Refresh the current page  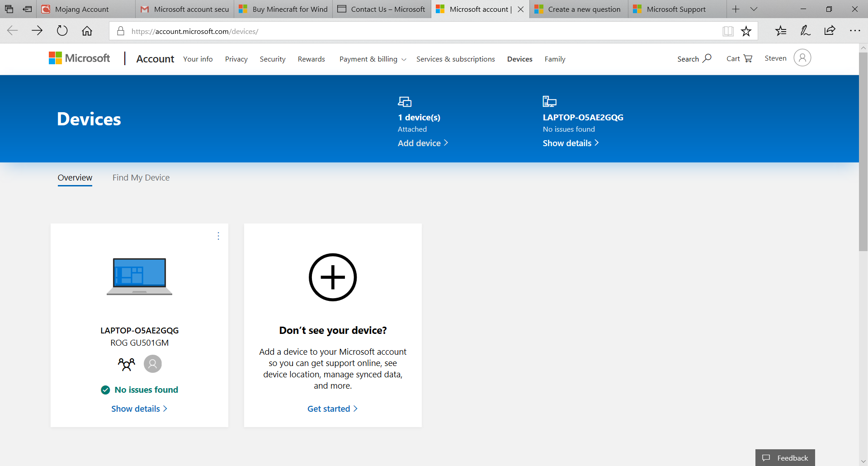point(62,31)
